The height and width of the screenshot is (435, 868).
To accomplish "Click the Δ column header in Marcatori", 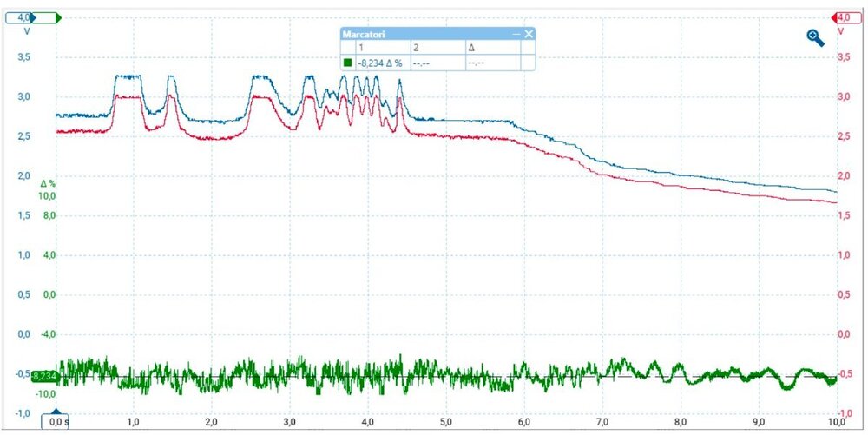I will coord(471,47).
